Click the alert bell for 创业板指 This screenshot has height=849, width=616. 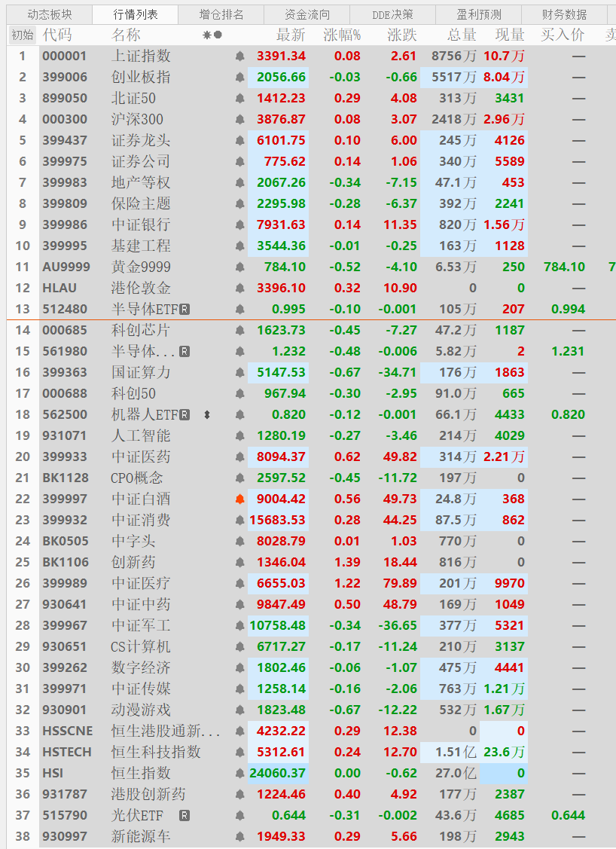coord(239,77)
